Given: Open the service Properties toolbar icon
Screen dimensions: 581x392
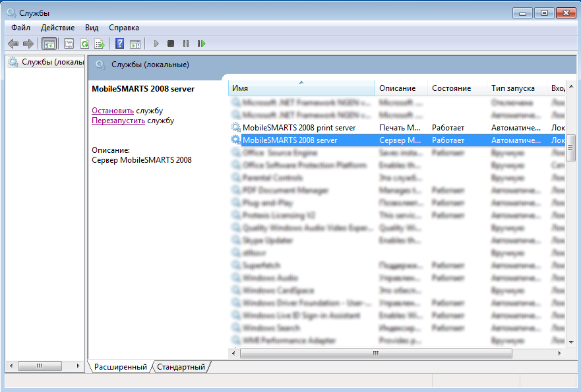Looking at the screenshot, I should [69, 43].
